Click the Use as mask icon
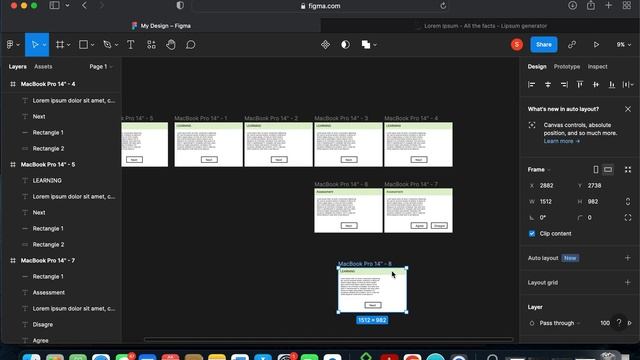 345,44
